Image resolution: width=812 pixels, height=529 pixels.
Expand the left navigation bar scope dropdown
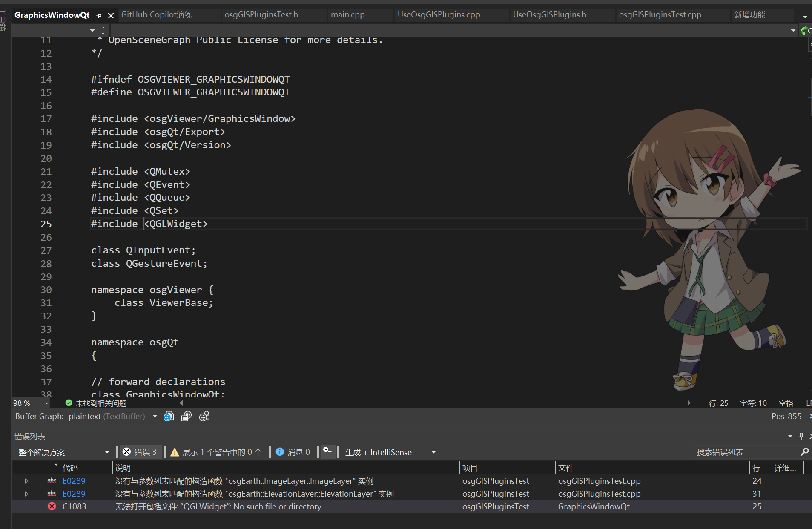[92, 30]
